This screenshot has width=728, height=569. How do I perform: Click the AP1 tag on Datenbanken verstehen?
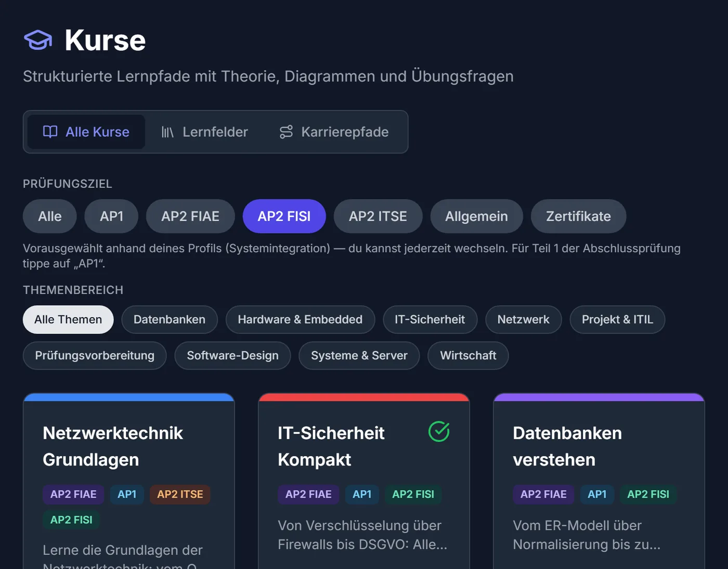point(597,494)
